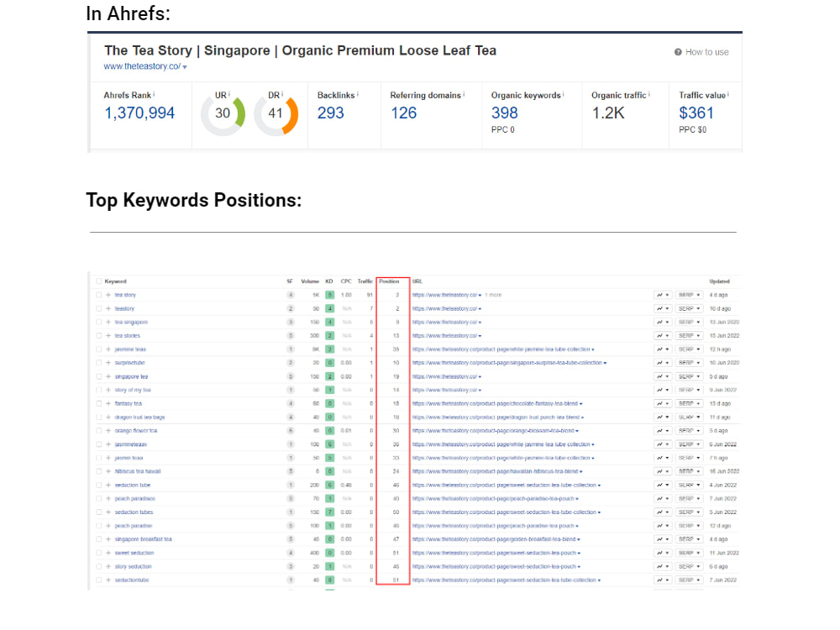Screen dimensions: 840x630
Task: Open 'tea story' keyword link
Action: coord(125,295)
